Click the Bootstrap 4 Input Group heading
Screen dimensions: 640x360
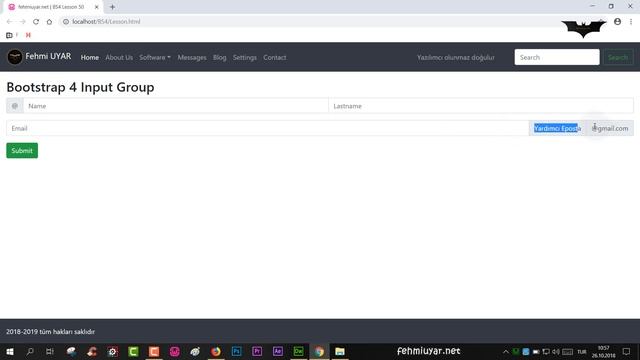[x=80, y=87]
